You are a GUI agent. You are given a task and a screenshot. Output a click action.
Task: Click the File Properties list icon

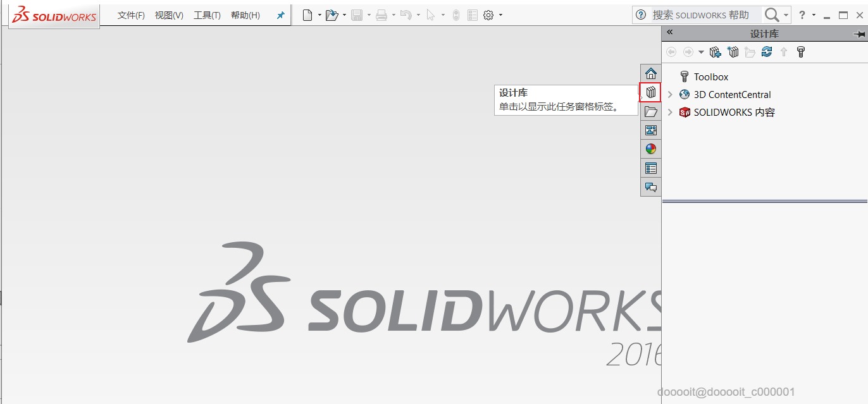point(473,15)
